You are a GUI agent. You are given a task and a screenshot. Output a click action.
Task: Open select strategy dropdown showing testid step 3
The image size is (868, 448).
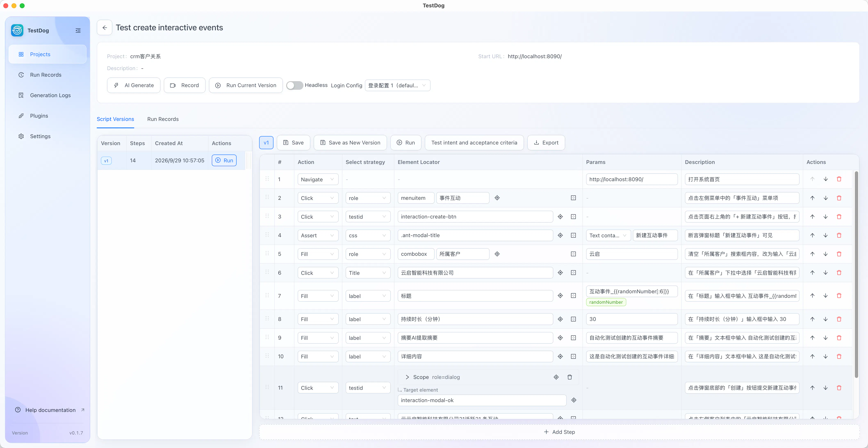point(368,217)
